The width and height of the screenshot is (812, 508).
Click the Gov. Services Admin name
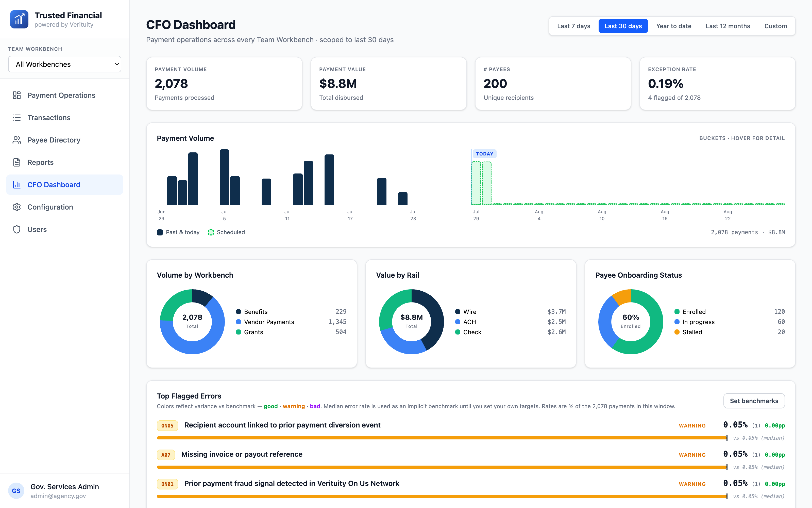[65, 486]
